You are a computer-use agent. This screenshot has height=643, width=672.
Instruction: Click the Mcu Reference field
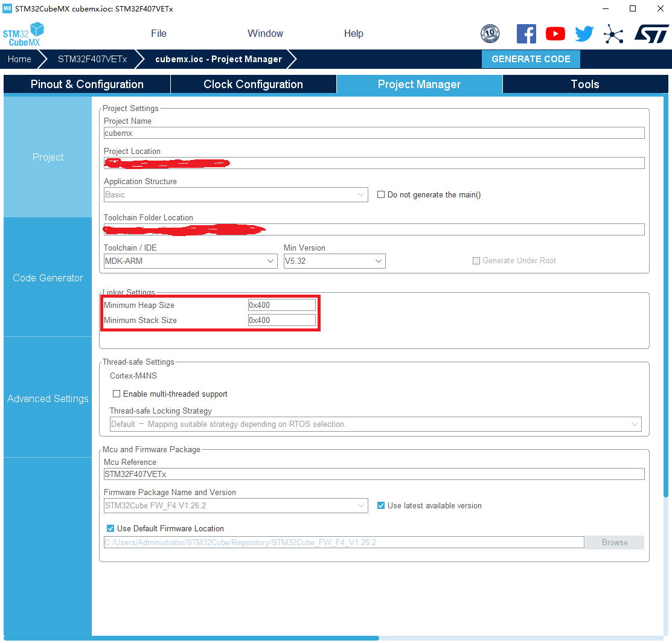point(374,474)
